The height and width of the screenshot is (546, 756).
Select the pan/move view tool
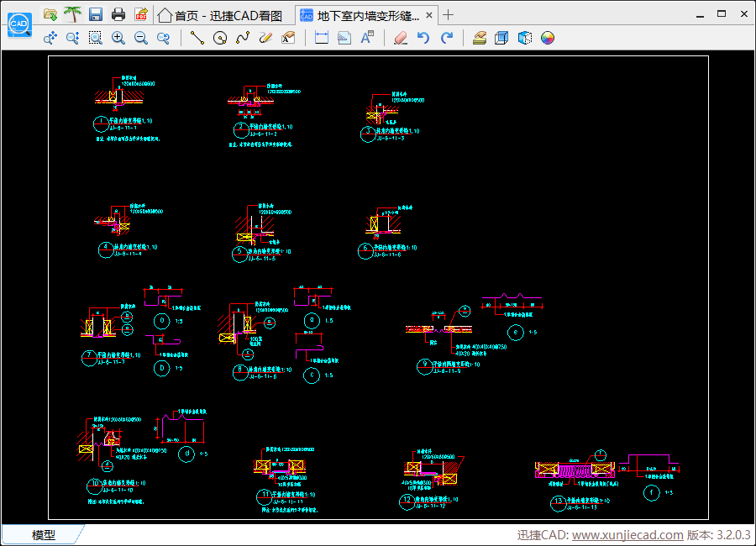coord(50,38)
